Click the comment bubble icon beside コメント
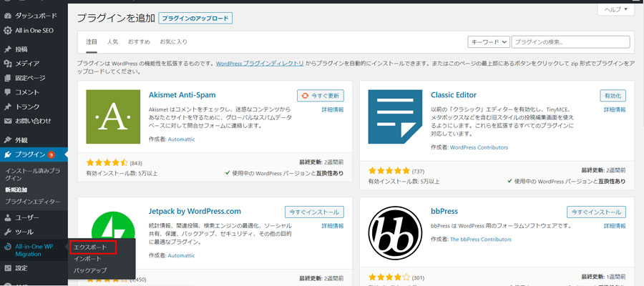644x286 pixels. pyautogui.click(x=7, y=92)
